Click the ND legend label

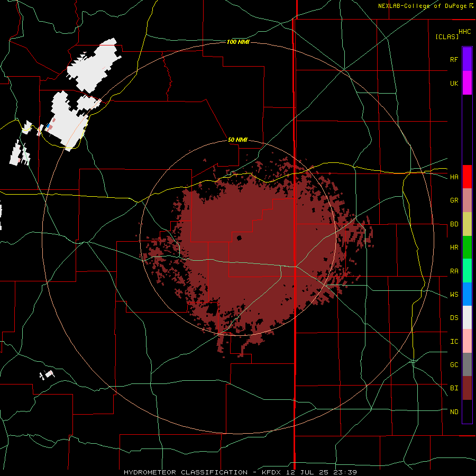pos(454,411)
